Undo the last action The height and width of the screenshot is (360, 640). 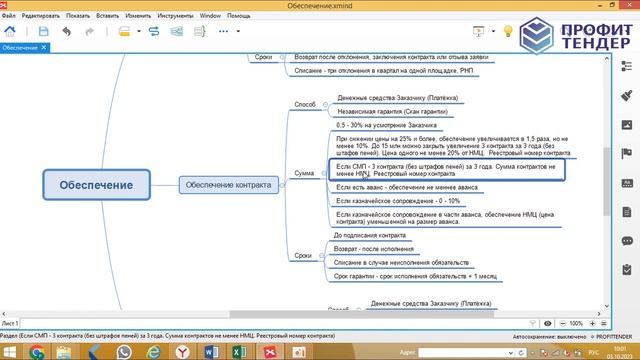tap(67, 31)
